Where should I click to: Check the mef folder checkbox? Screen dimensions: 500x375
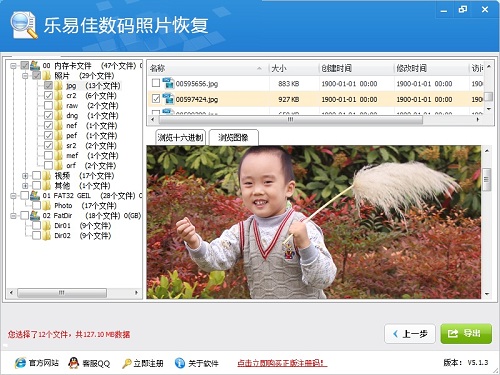tap(48, 156)
